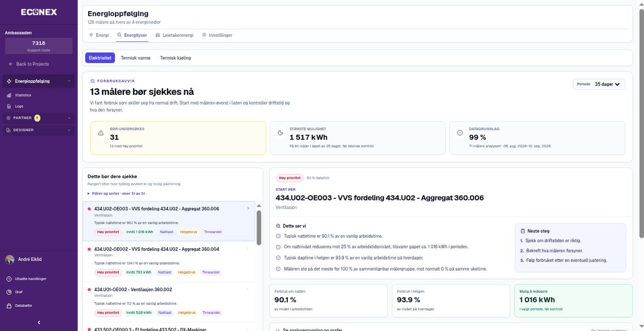Image resolution: width=644 pixels, height=331 pixels.
Task: Click the ECONEX logo in the sidebar
Action: coord(39,12)
